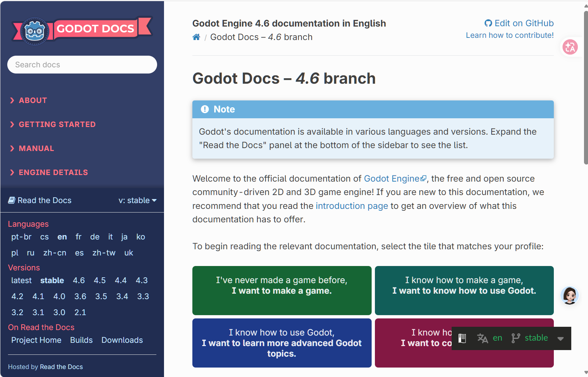Open Edit on GitHub link
This screenshot has height=377, width=588.
(519, 23)
